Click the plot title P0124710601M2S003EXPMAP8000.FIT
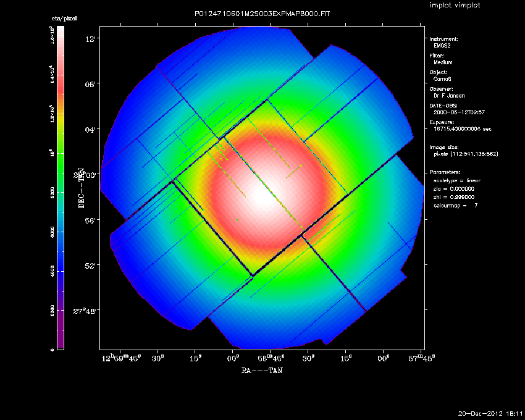Screen dimensions: 525x420 262,13
